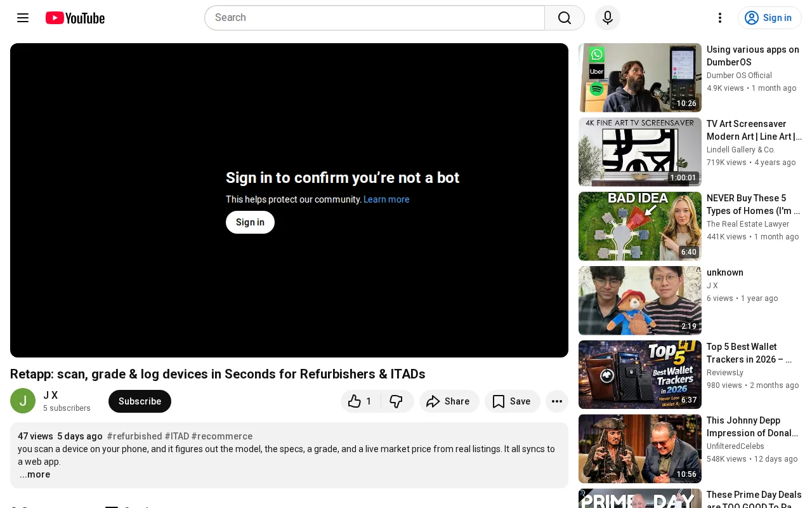Click Sign in inside the video player
Image resolution: width=812 pixels, height=508 pixels.
250,222
